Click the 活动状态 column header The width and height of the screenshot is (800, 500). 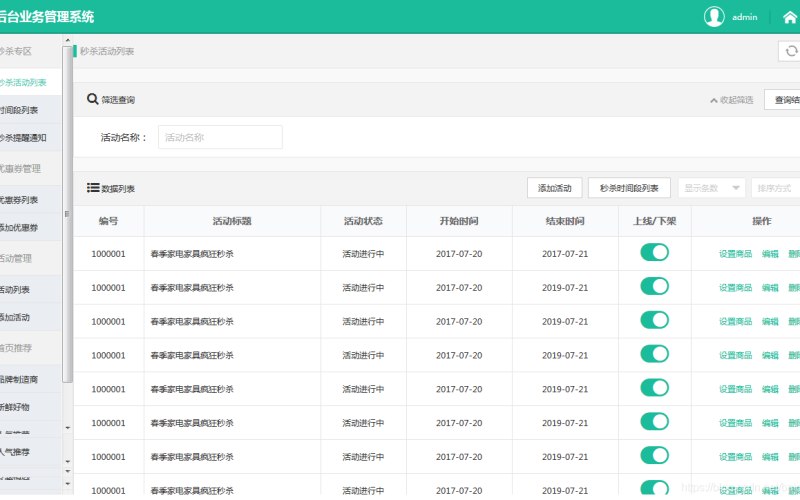(363, 221)
